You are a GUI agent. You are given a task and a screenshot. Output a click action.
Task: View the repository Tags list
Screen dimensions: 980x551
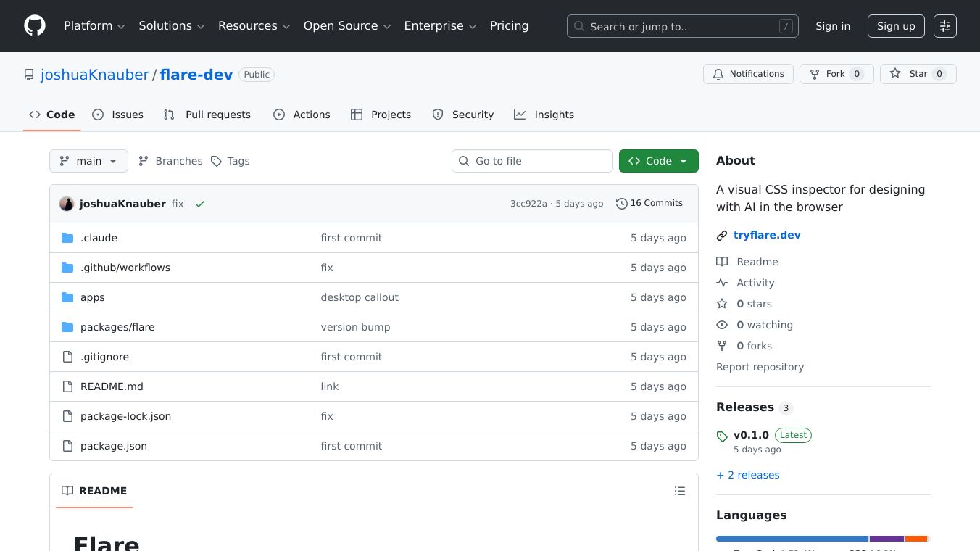click(231, 161)
